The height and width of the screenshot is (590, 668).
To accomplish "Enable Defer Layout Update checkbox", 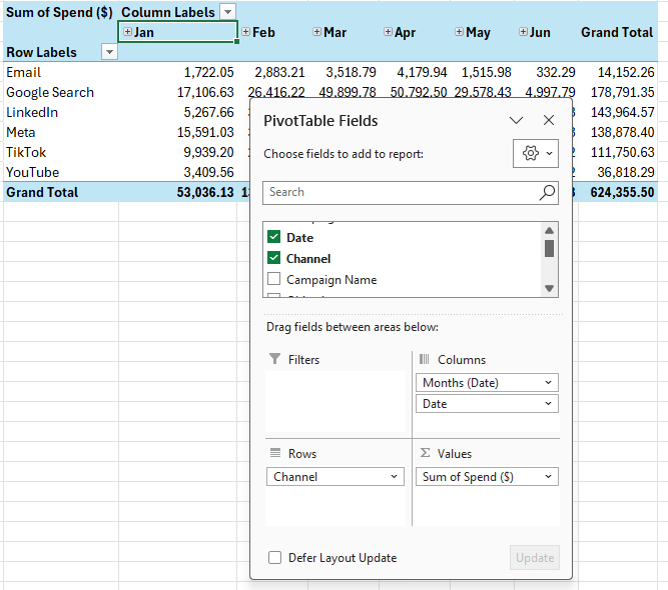I will 275,557.
